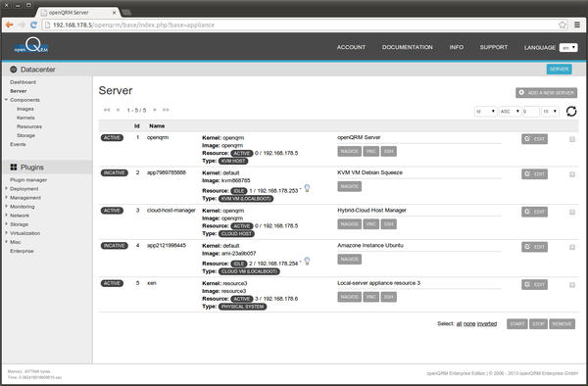Open a new browser tab
This screenshot has height=386, width=588.
[x=126, y=13]
